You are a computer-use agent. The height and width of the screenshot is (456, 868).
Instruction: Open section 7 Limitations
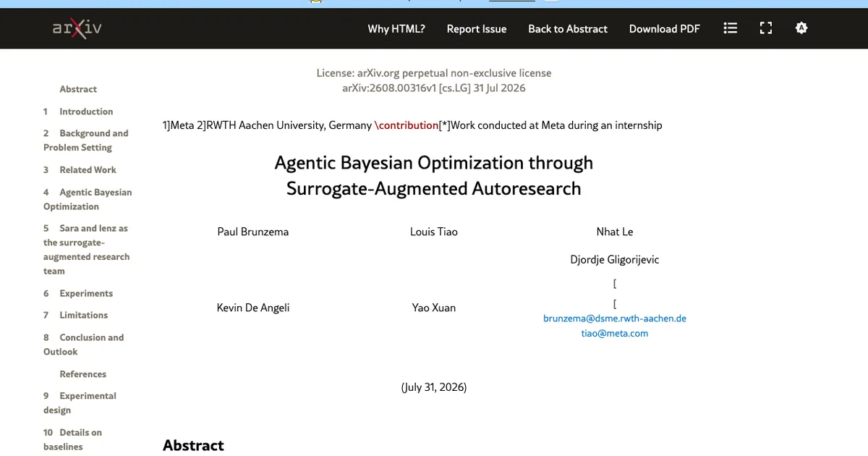75,315
